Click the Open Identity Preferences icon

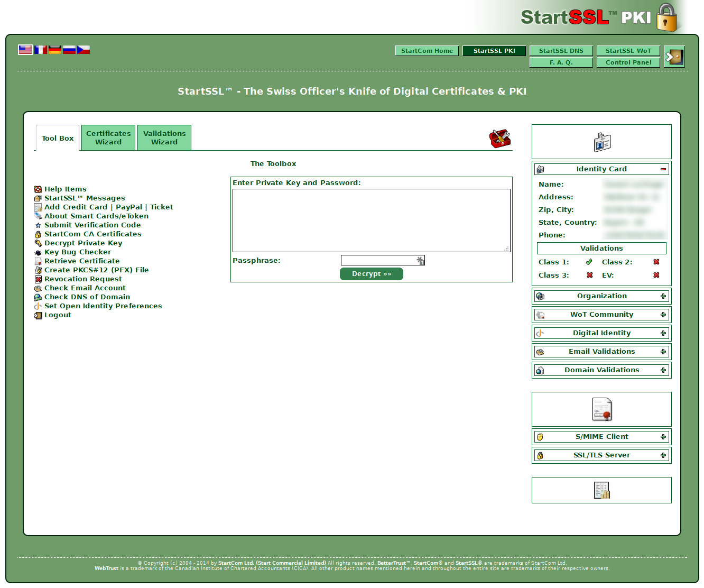(x=38, y=306)
